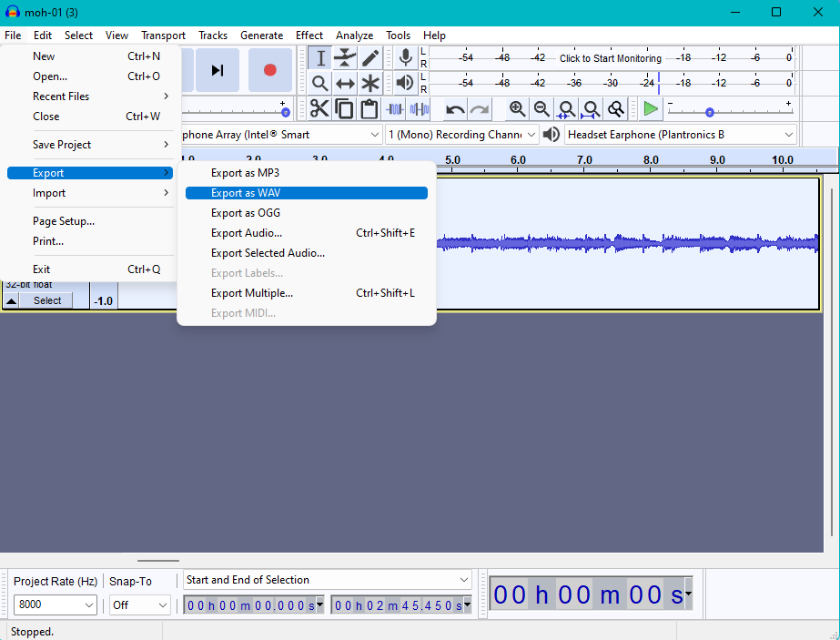Activate the Zoom magnifier tool
840x640 pixels.
point(319,83)
